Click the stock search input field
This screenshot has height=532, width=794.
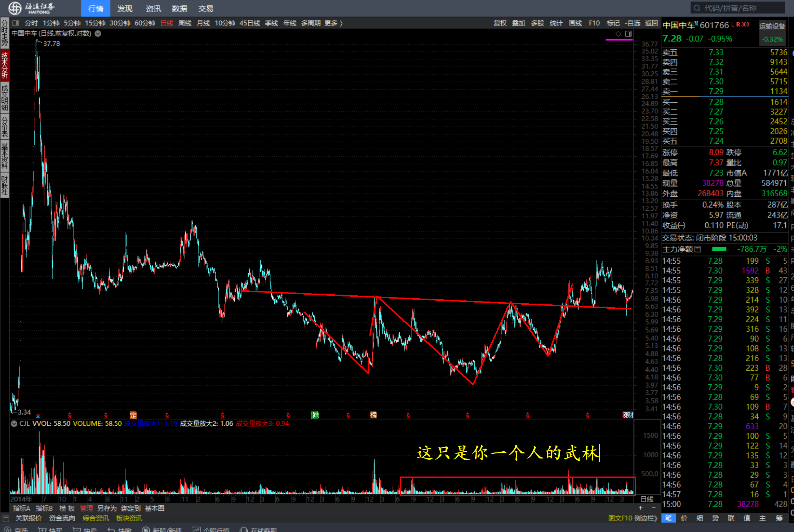point(738,8)
